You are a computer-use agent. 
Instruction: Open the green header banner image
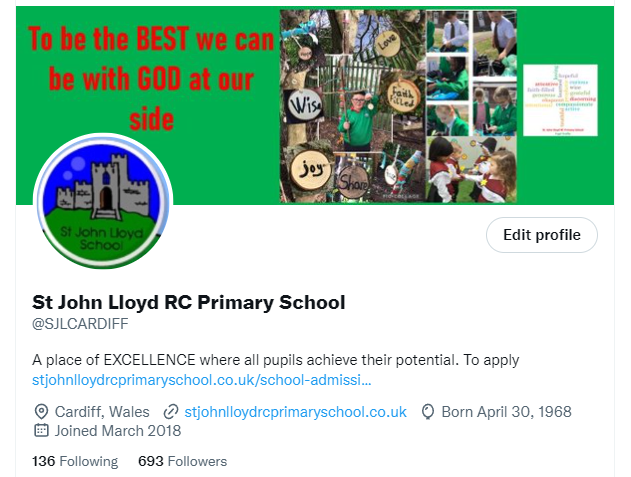[315, 105]
